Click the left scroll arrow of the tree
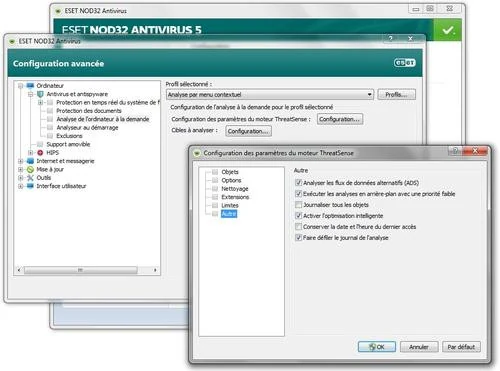Screen dimensions: 500x371 [19, 270]
